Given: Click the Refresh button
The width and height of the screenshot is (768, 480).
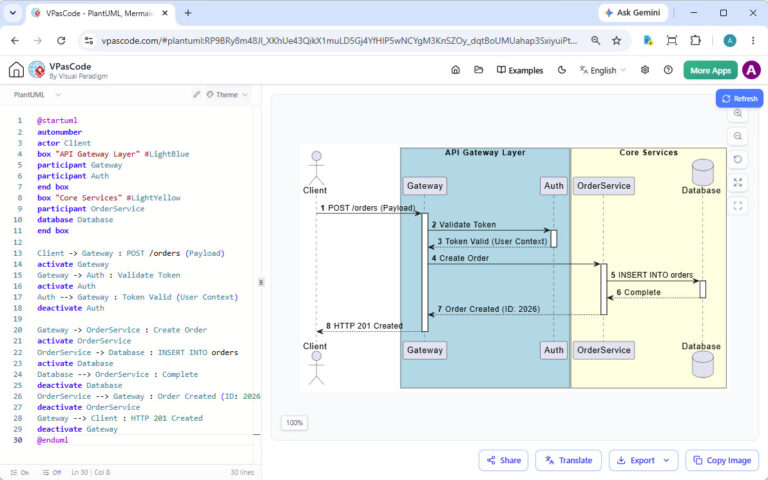Looking at the screenshot, I should pyautogui.click(x=740, y=98).
